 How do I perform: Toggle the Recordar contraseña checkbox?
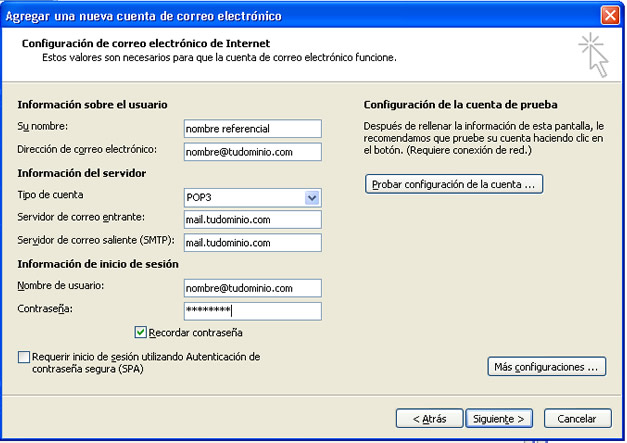coord(141,332)
